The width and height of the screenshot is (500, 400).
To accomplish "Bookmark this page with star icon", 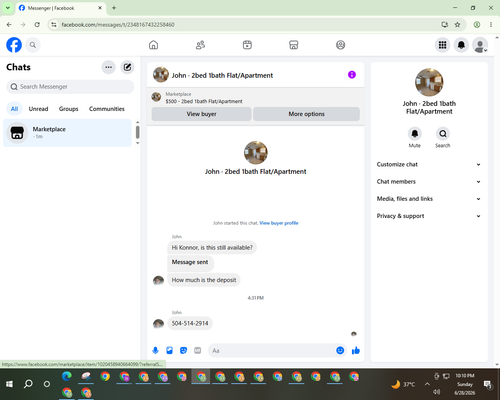I will 457,25.
